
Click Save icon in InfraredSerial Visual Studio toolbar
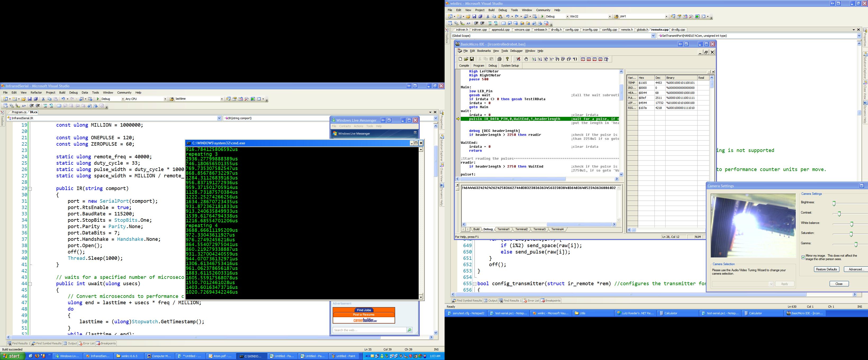30,99
